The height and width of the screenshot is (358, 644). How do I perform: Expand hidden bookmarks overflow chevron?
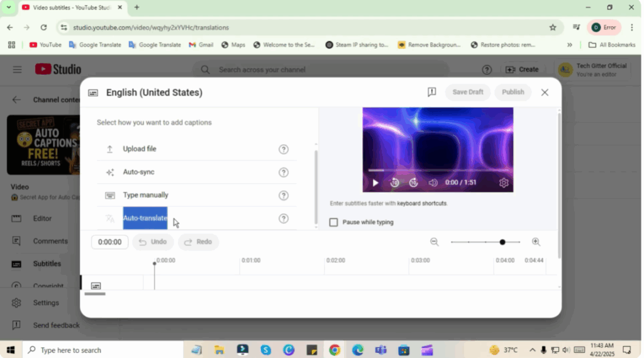click(570, 45)
